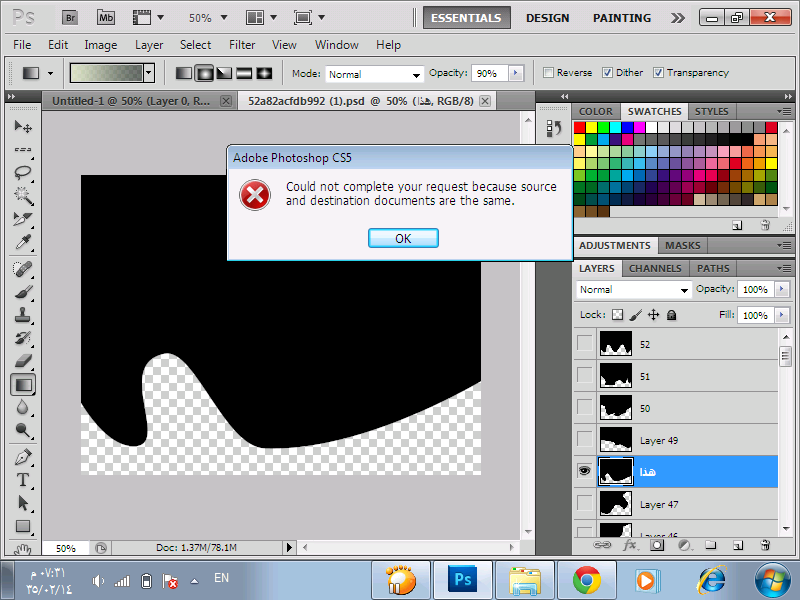Expand the gradient picker arrow
This screenshot has width=800, height=600.
(x=149, y=73)
